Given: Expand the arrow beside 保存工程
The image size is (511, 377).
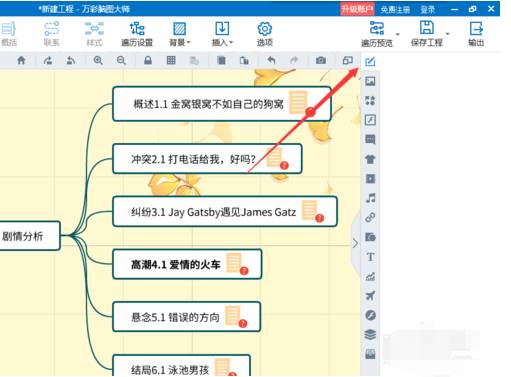Looking at the screenshot, I should coord(448,34).
